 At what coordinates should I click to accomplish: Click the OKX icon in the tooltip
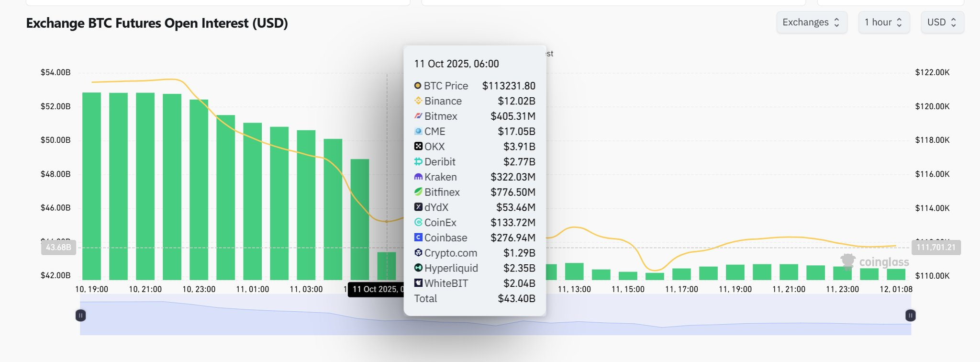[x=418, y=147]
